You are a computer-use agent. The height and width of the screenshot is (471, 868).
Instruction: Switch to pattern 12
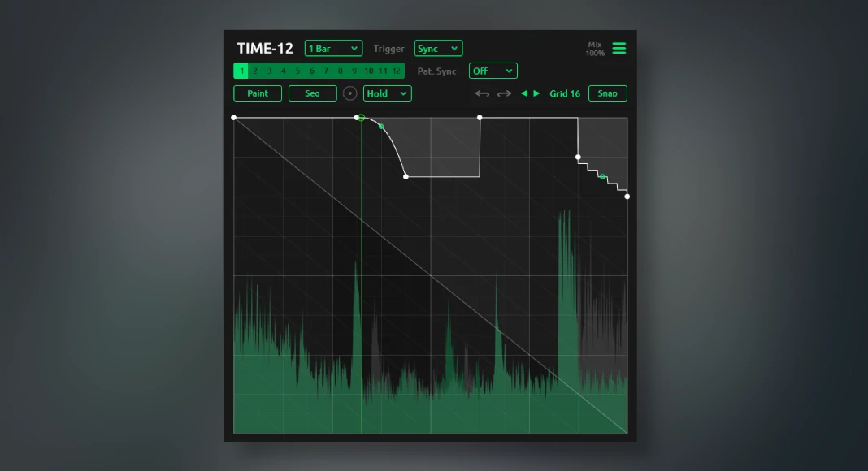[397, 71]
